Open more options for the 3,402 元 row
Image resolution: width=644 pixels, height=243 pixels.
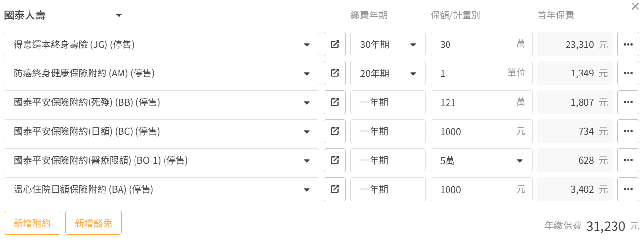coord(628,190)
